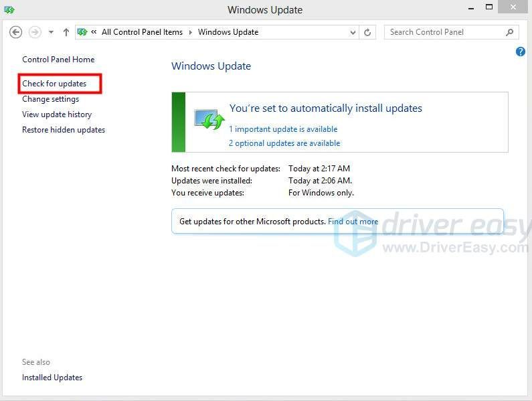Open the recent locations dropdown arrow
Image resolution: width=532 pixels, height=401 pixels.
[52, 32]
